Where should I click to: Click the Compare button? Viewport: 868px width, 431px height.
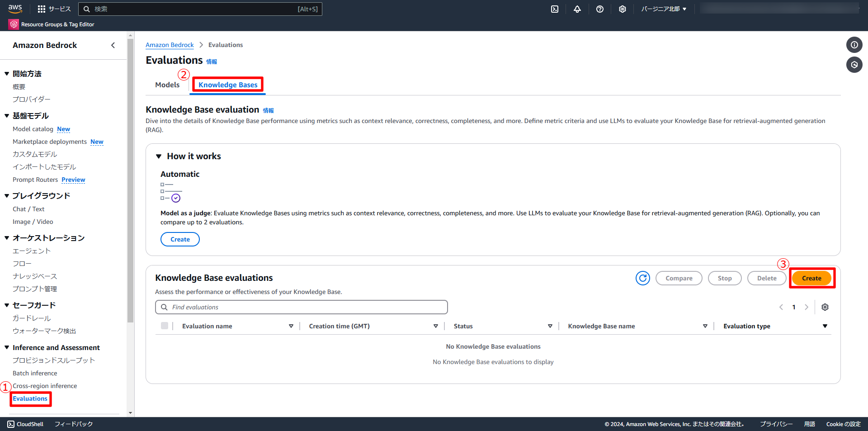coord(679,278)
